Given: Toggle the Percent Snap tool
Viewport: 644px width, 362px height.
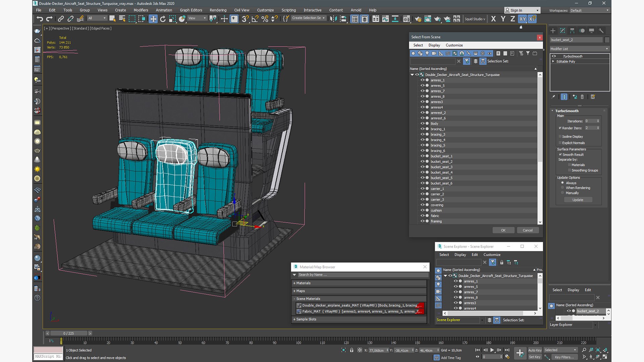Looking at the screenshot, I should pyautogui.click(x=265, y=19).
